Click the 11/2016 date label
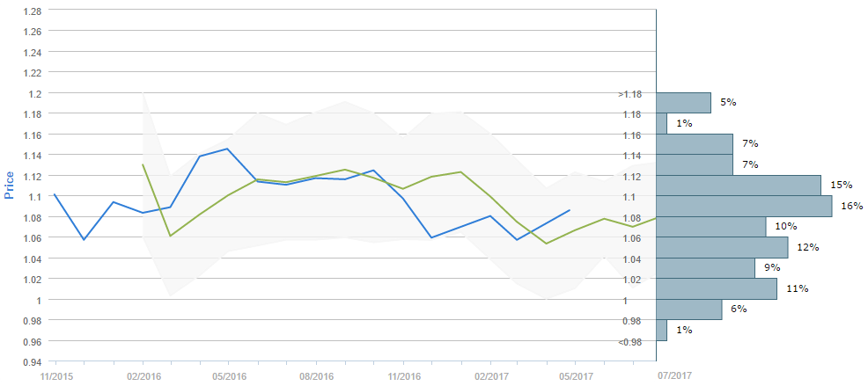The width and height of the screenshot is (868, 386). click(x=403, y=375)
